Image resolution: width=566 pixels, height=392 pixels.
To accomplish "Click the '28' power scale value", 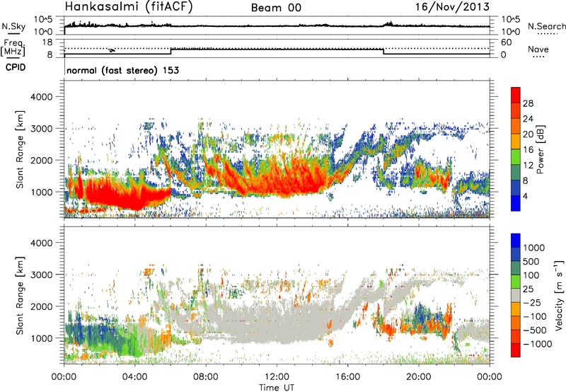I will click(528, 103).
